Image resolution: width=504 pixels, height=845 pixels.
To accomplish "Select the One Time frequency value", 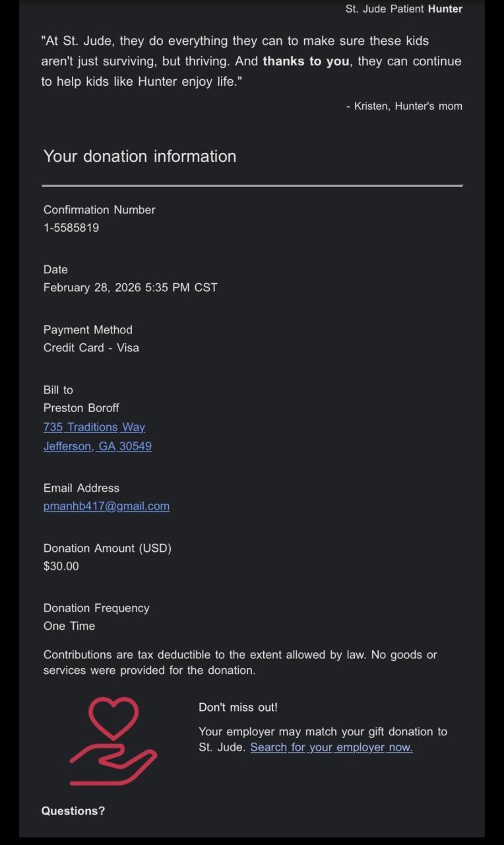I will click(x=69, y=626).
